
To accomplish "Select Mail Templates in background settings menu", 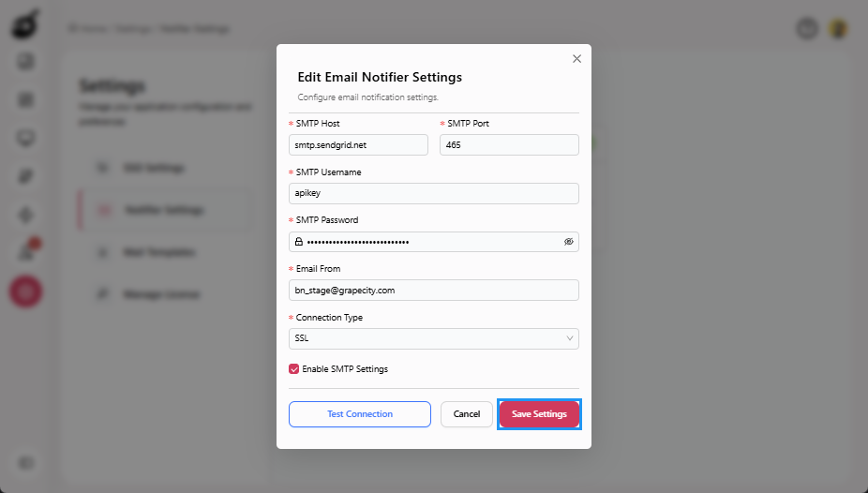I will pyautogui.click(x=158, y=252).
